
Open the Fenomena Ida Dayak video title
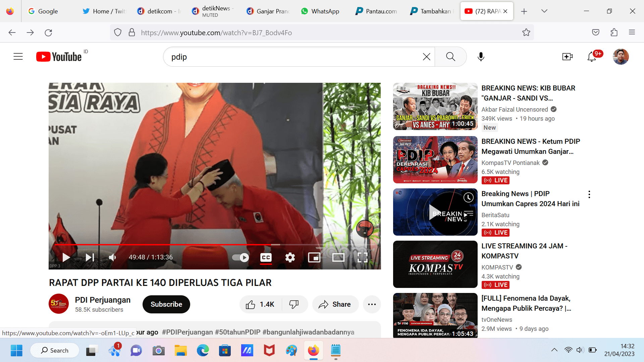(x=526, y=303)
